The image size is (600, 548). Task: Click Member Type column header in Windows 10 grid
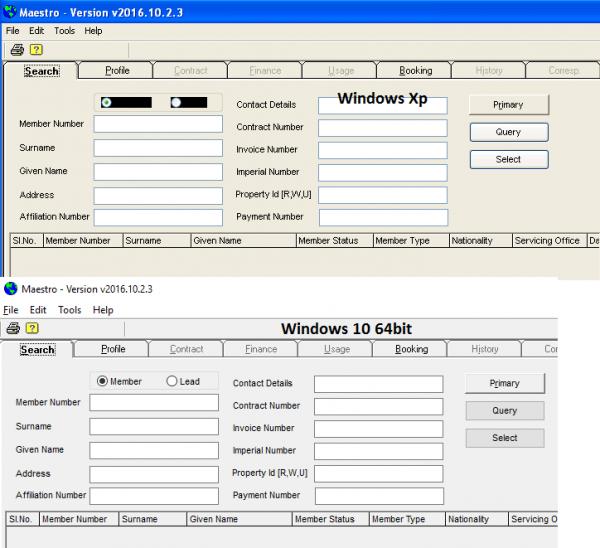(x=407, y=519)
